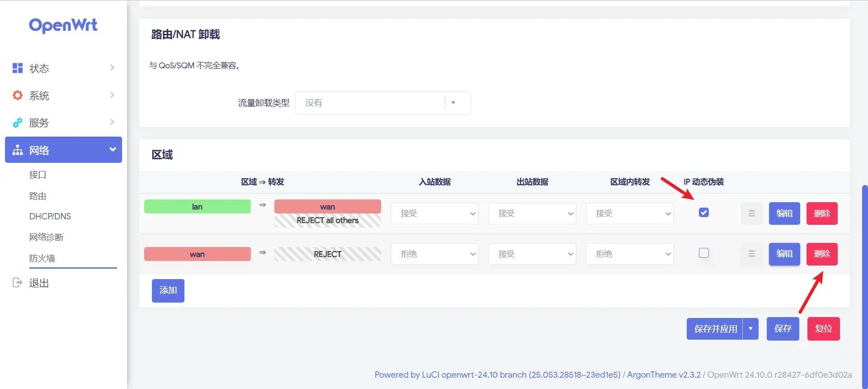
Task: Enable IP masquerading for wan zone
Action: click(x=703, y=253)
